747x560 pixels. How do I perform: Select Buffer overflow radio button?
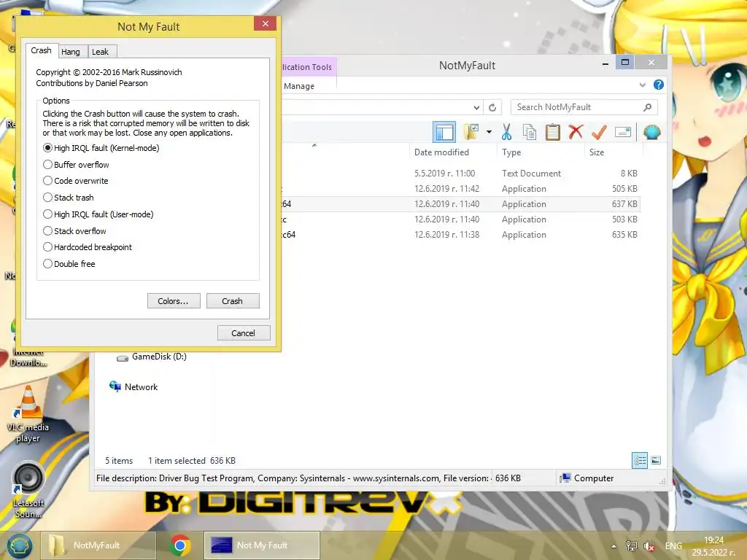coord(76,165)
